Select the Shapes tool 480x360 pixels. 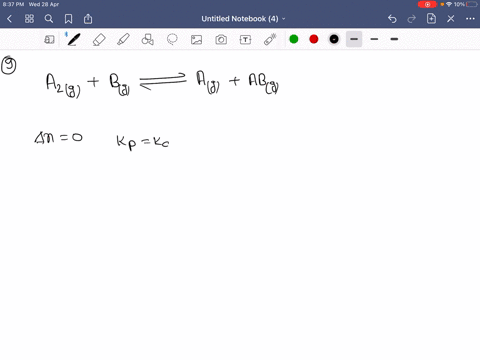click(148, 39)
